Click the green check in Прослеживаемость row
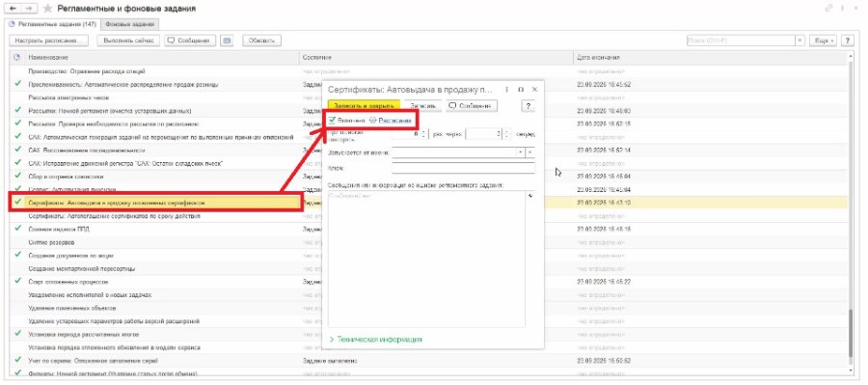 (17, 84)
